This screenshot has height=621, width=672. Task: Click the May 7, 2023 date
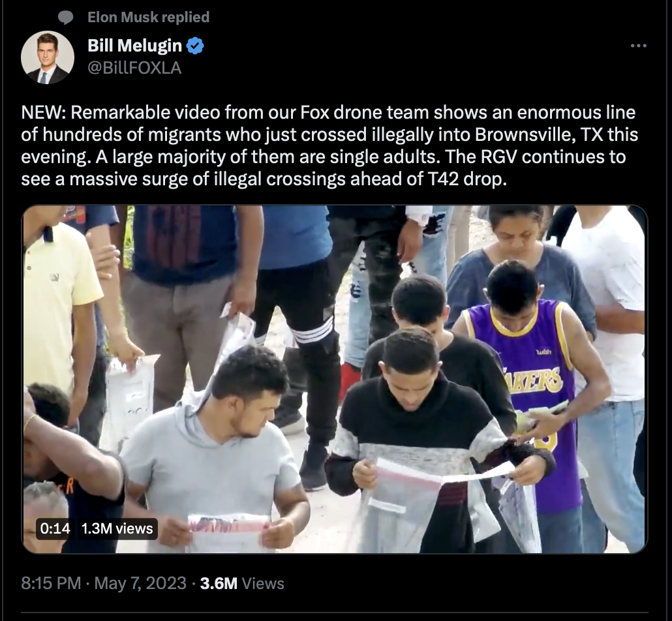coord(140,583)
